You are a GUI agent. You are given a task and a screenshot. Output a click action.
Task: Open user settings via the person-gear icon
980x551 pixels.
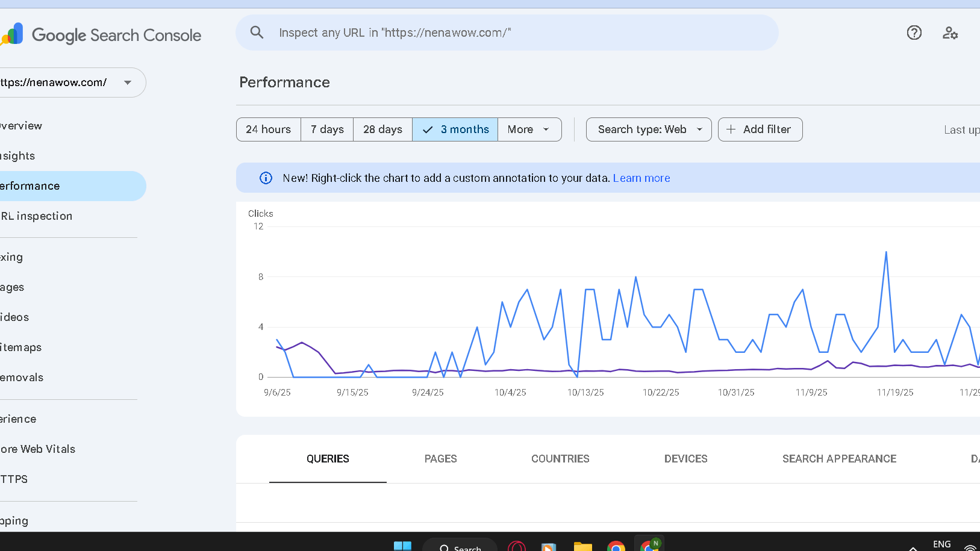[950, 33]
